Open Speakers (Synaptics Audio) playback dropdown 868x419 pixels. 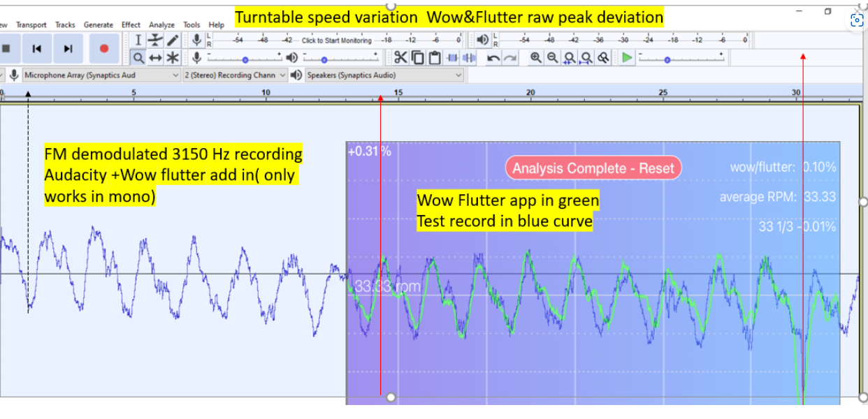click(x=384, y=75)
